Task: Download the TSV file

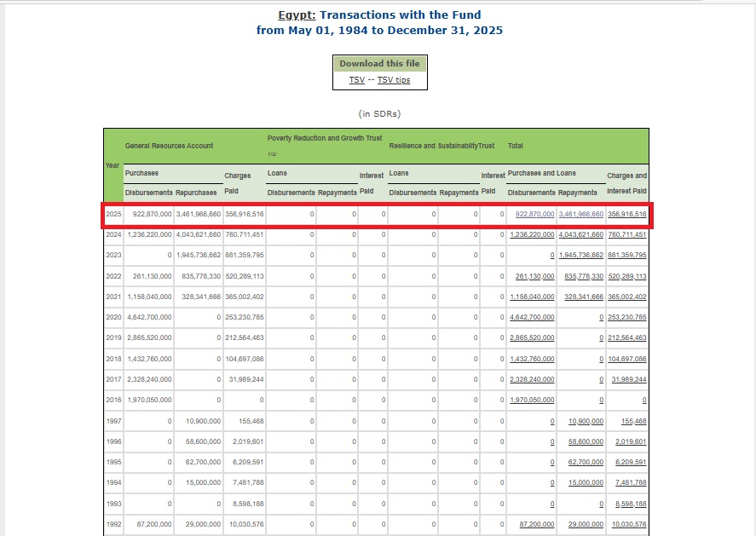Action: (x=356, y=80)
